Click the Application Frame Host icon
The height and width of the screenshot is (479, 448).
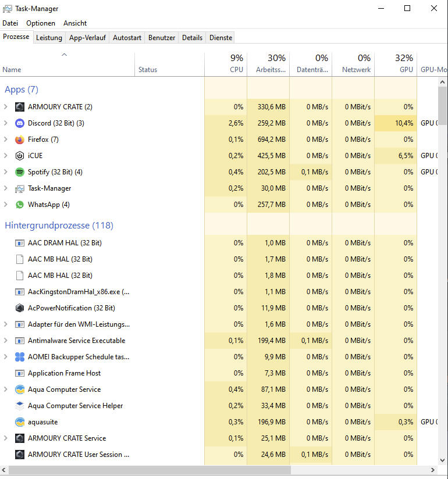pos(20,373)
